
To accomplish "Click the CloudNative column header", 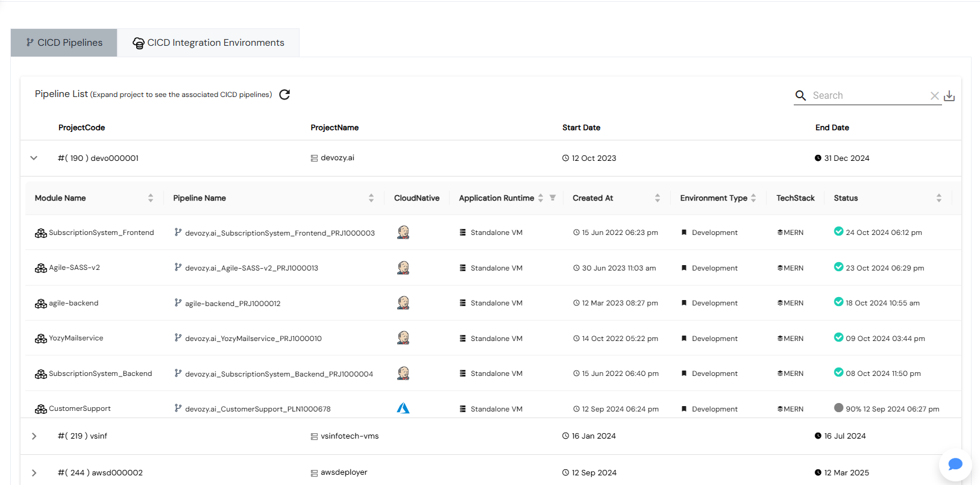I will [x=416, y=198].
